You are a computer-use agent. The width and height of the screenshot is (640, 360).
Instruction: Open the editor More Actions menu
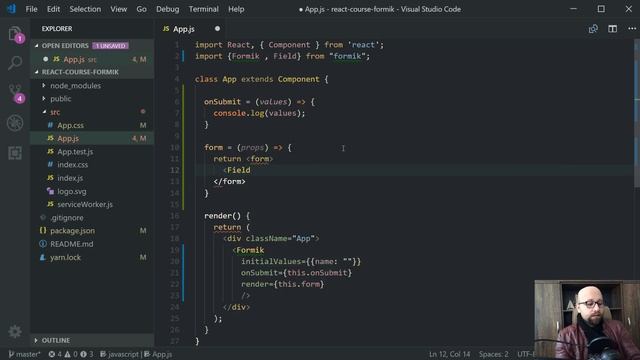[632, 29]
